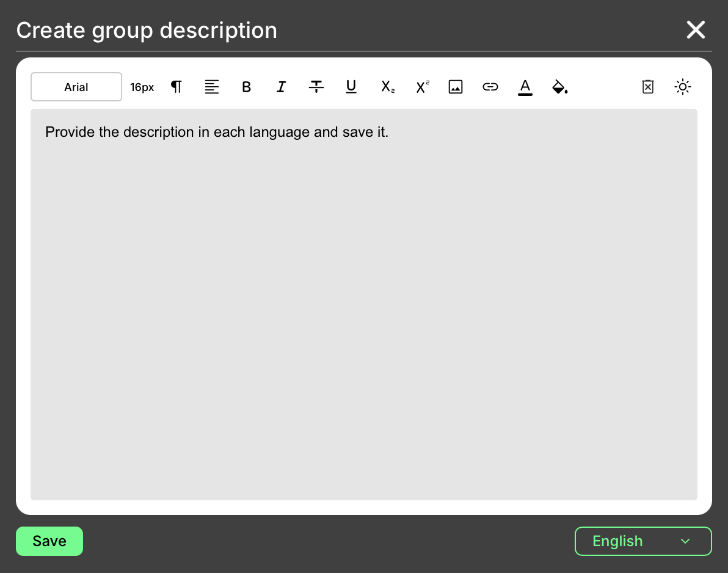Apply strikethrough formatting

click(316, 87)
